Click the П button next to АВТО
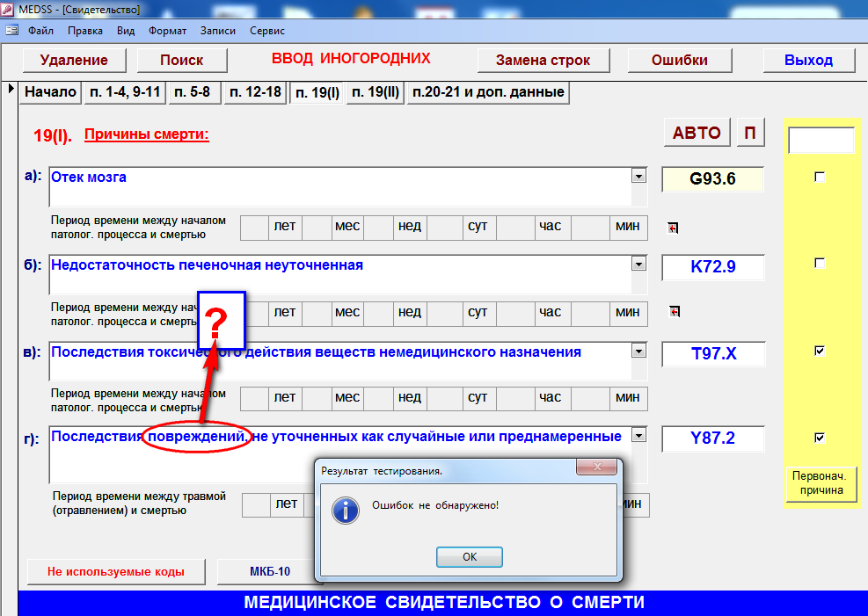 pyautogui.click(x=750, y=133)
